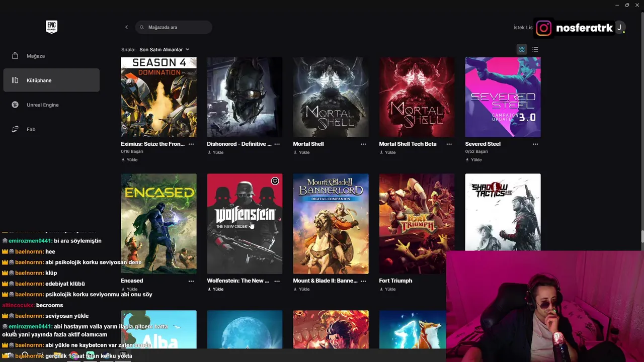Open İstek Listesi wishlist link

tap(523, 28)
